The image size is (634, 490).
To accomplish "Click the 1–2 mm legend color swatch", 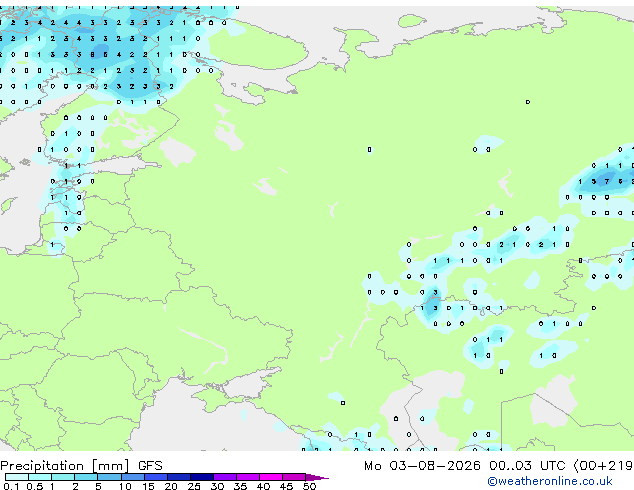I will 63,477.
